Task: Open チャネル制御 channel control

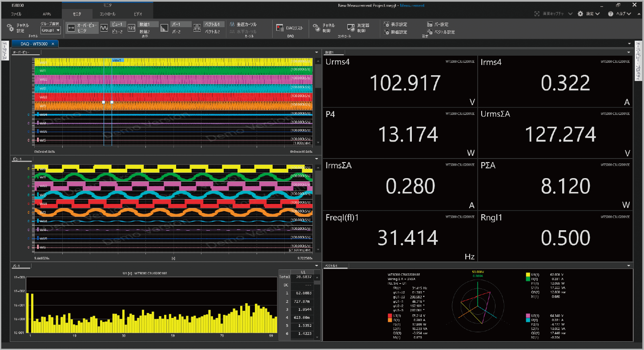Action: 324,28
